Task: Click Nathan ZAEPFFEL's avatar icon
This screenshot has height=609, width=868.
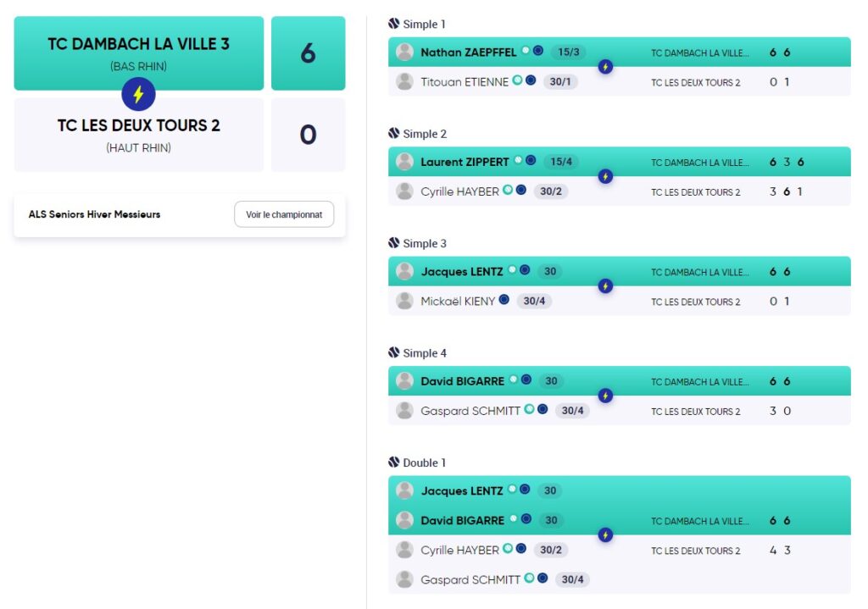Action: 404,52
